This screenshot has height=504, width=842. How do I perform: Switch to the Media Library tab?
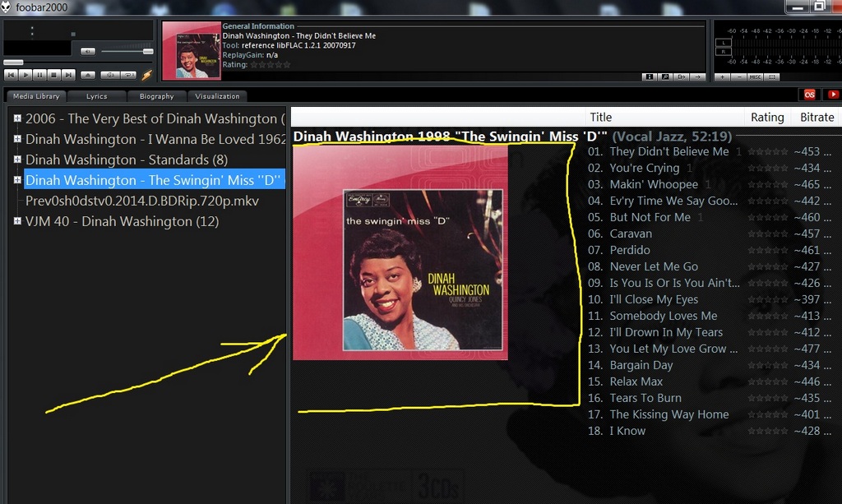point(36,96)
